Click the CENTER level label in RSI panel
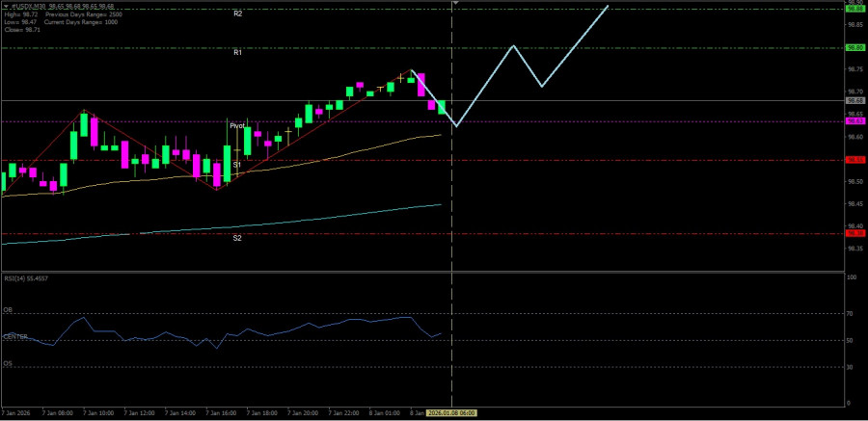 click(15, 337)
